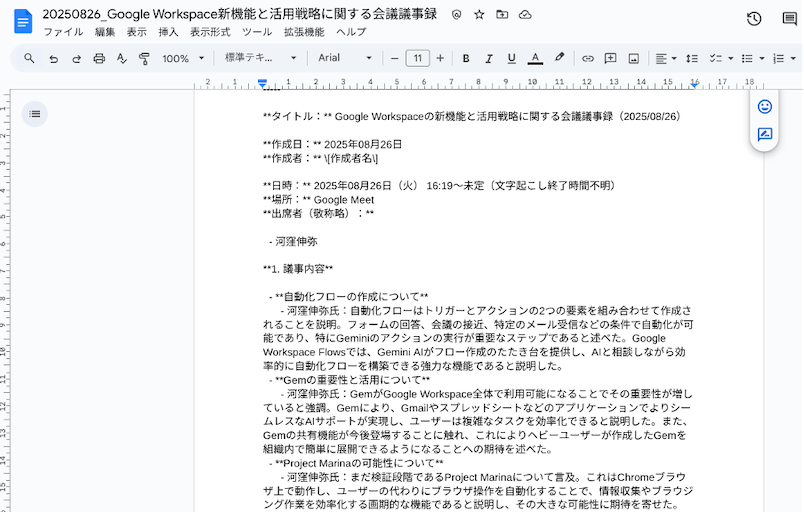Add an emoji reaction from side panel
The width and height of the screenshot is (804, 512).
pyautogui.click(x=765, y=107)
